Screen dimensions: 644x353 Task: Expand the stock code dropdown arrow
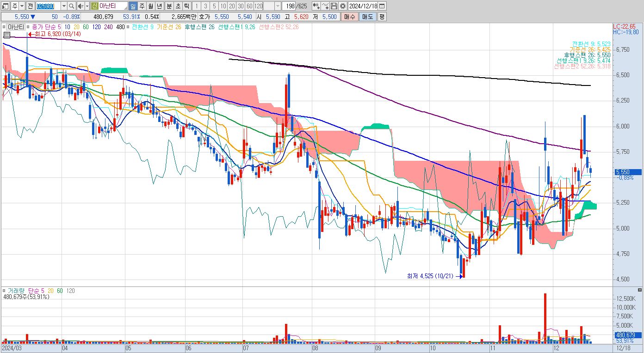(64, 6)
